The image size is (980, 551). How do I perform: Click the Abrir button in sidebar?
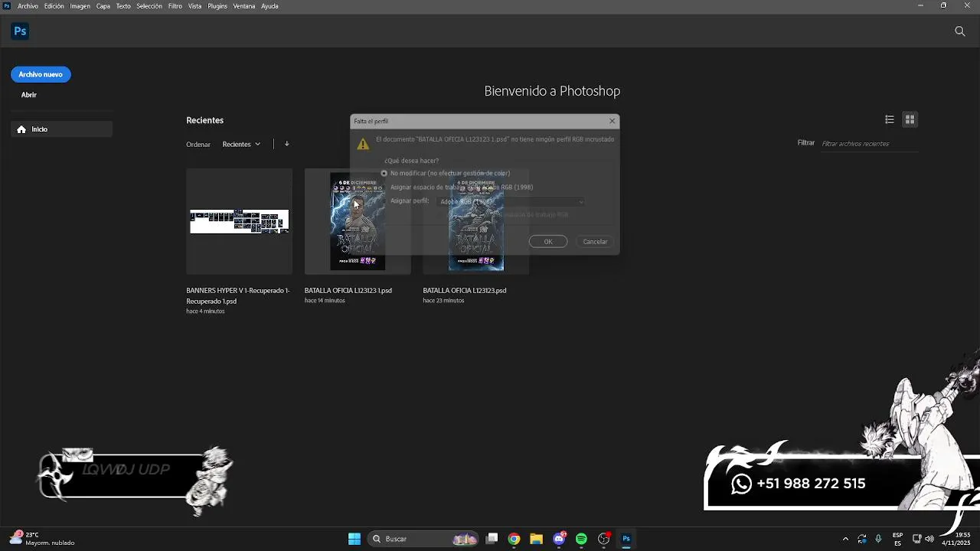coord(29,95)
